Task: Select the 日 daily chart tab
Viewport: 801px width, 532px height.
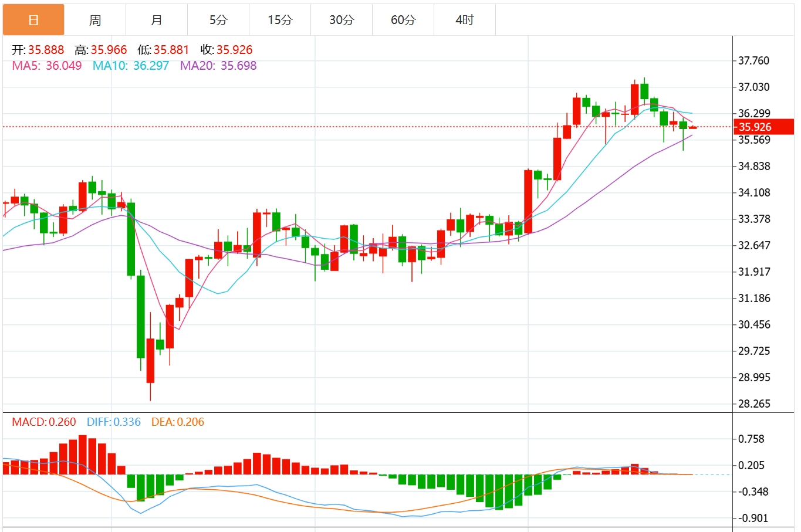Action: [33, 20]
